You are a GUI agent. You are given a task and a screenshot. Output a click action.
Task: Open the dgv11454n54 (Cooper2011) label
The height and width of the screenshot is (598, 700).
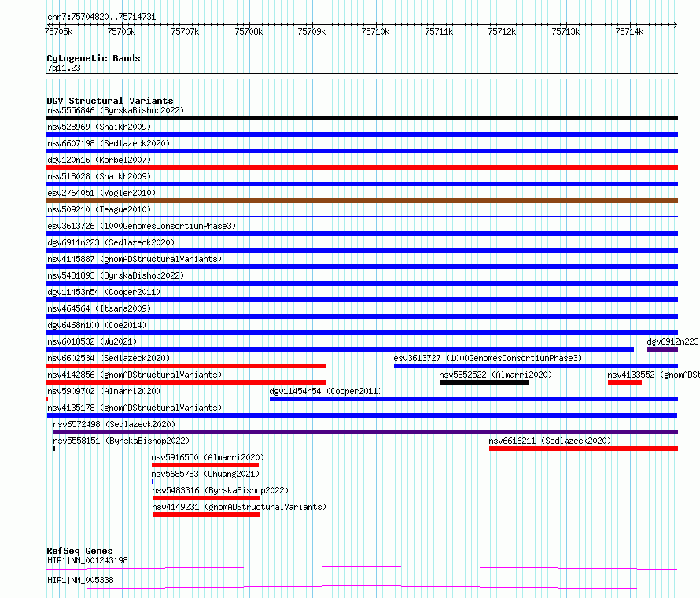coord(326,391)
